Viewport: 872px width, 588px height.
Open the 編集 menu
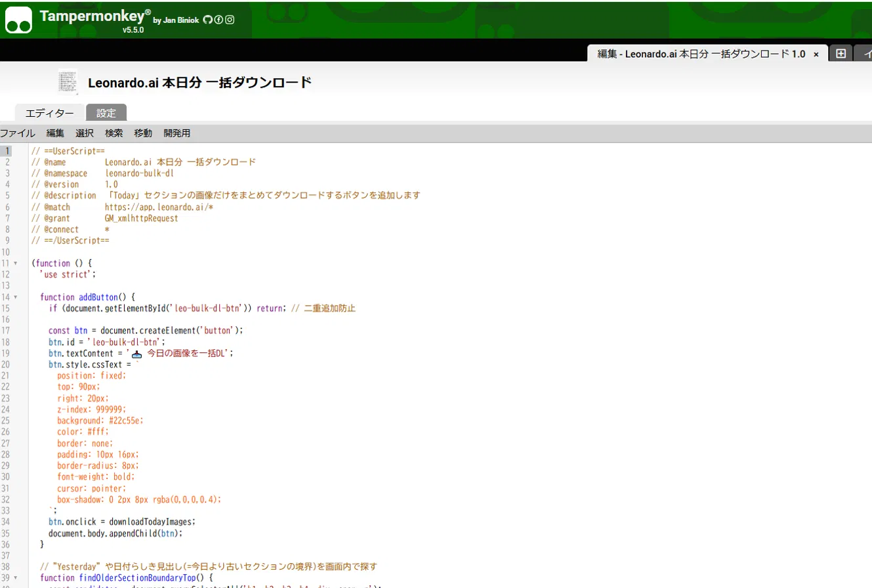click(55, 133)
